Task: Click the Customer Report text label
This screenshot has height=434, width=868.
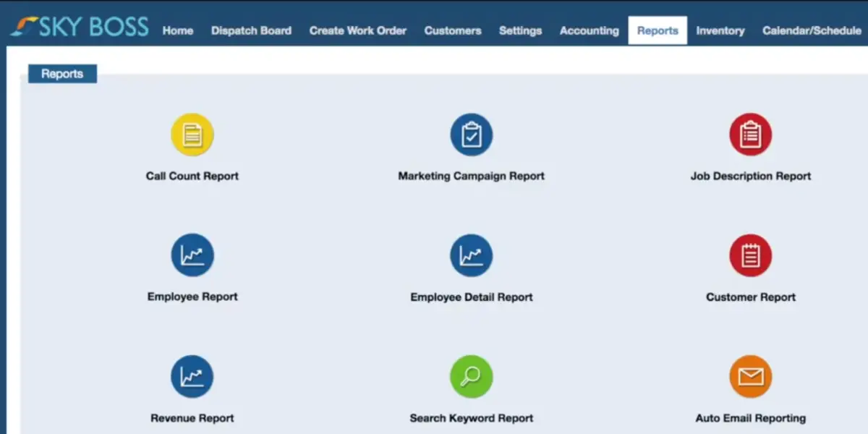Action: (751, 297)
